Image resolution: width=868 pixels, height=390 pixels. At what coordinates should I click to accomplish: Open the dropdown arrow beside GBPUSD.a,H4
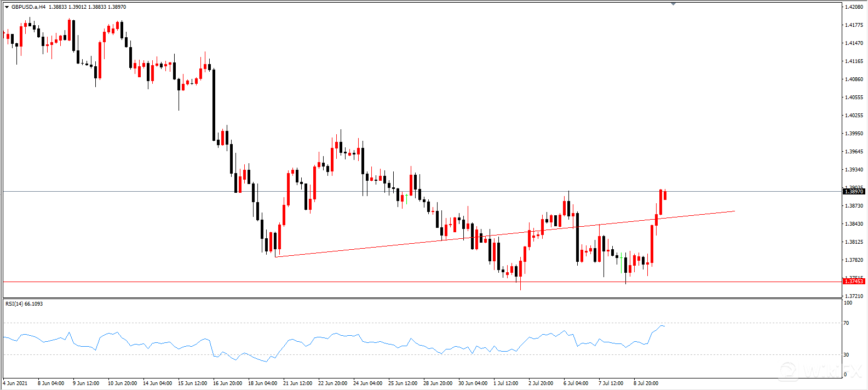7,7
